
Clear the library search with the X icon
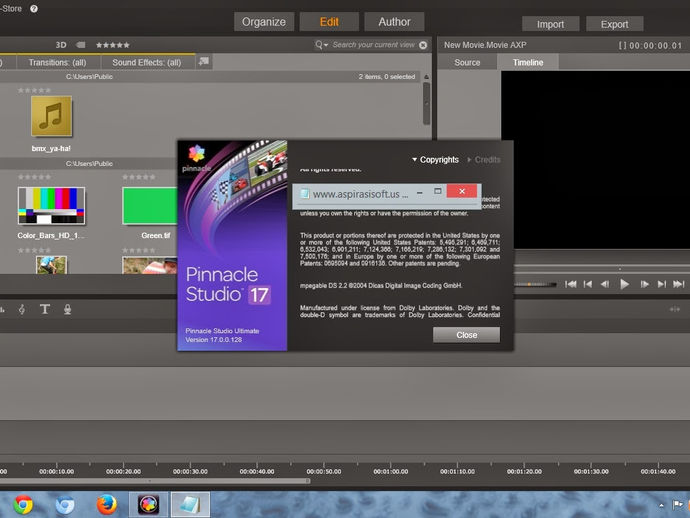[x=423, y=45]
